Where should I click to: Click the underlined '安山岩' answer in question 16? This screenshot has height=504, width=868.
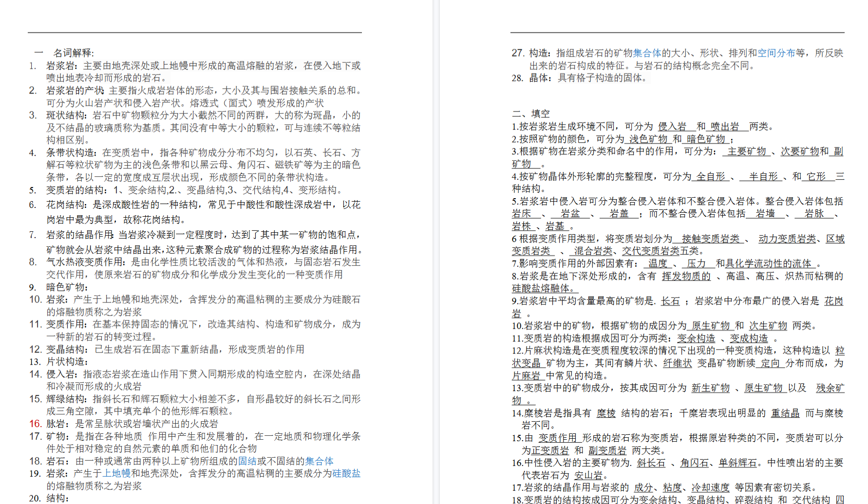588,475
